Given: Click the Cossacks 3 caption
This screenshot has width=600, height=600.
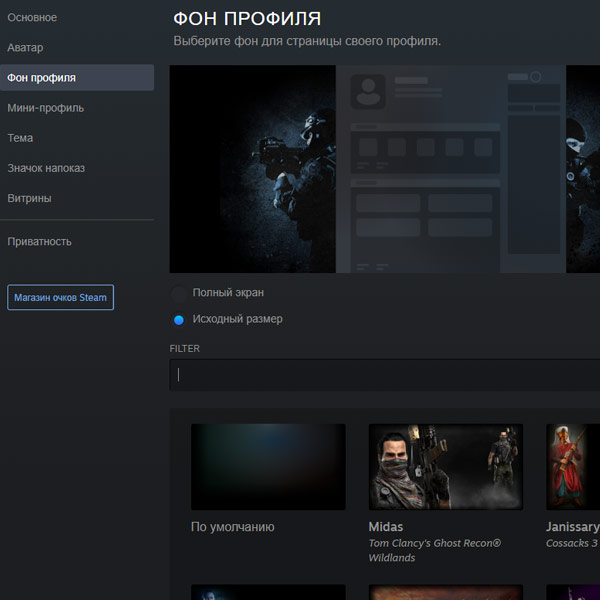Looking at the screenshot, I should pyautogui.click(x=572, y=543).
